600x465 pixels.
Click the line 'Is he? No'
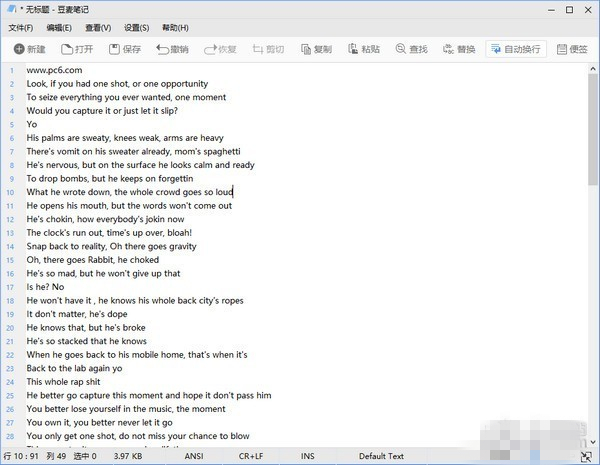pyautogui.click(x=45, y=287)
